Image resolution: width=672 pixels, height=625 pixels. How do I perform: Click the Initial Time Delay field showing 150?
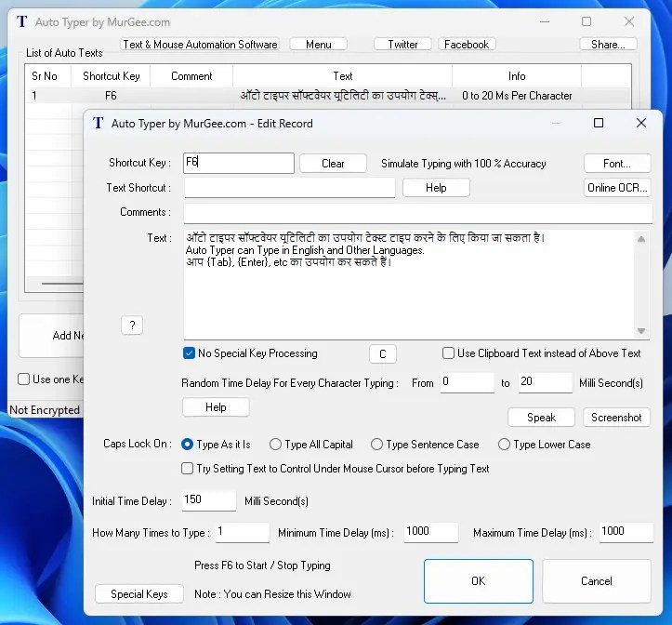[209, 500]
